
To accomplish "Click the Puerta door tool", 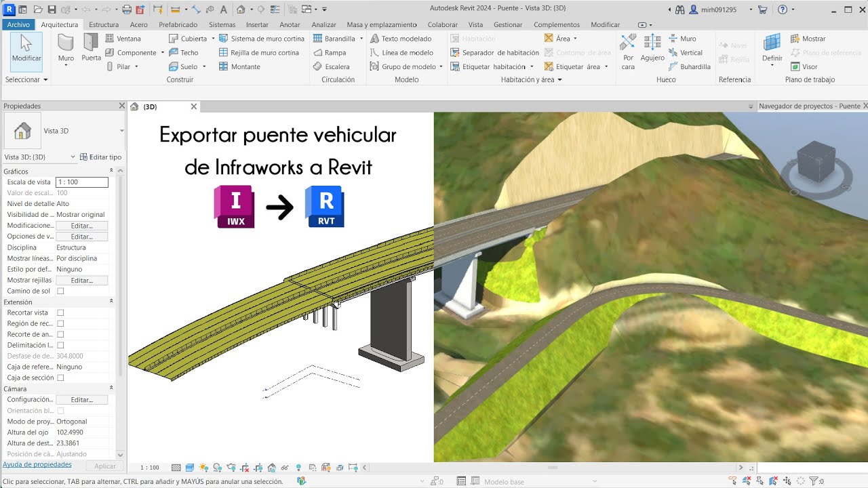I will [x=91, y=49].
